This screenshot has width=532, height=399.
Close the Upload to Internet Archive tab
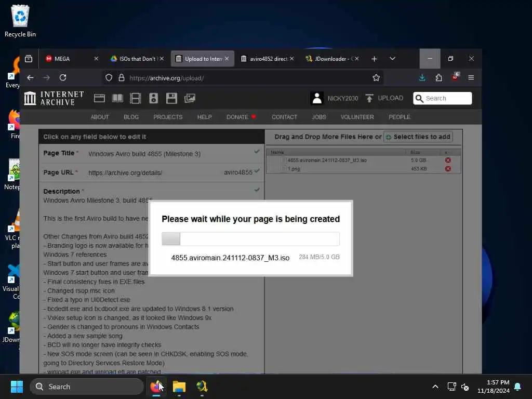227,59
